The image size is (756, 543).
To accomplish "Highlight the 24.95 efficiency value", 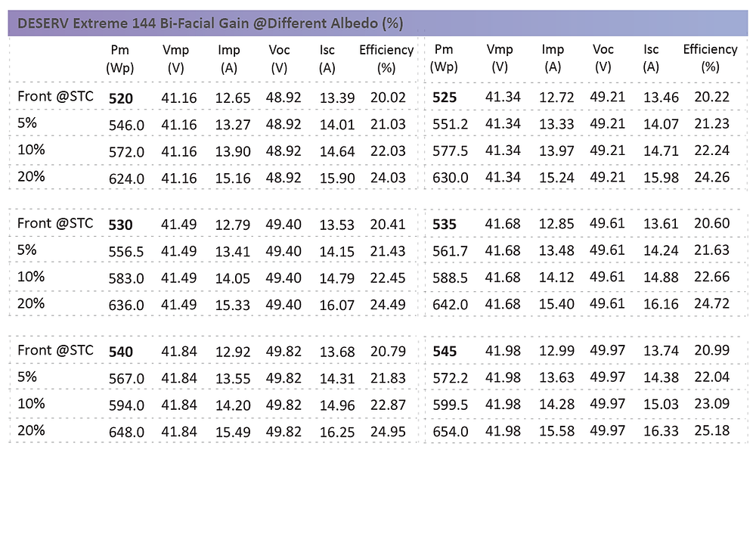I will 388,432.
